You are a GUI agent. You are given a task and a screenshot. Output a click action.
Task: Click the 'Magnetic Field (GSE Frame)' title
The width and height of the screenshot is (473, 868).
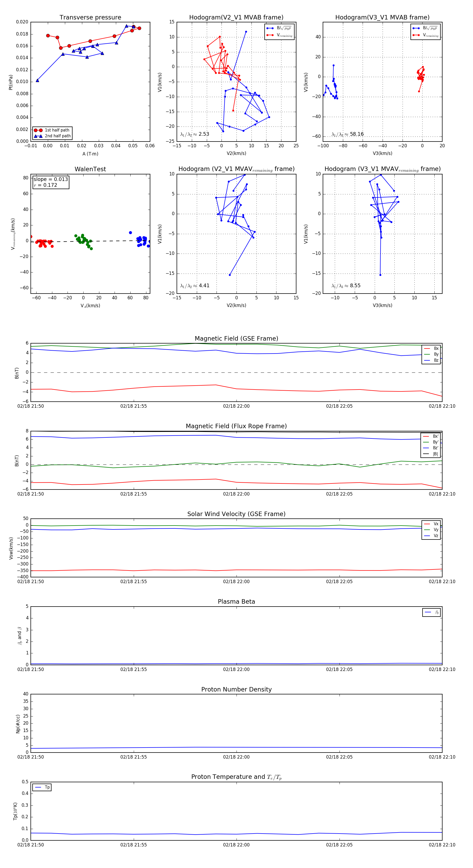point(236,339)
